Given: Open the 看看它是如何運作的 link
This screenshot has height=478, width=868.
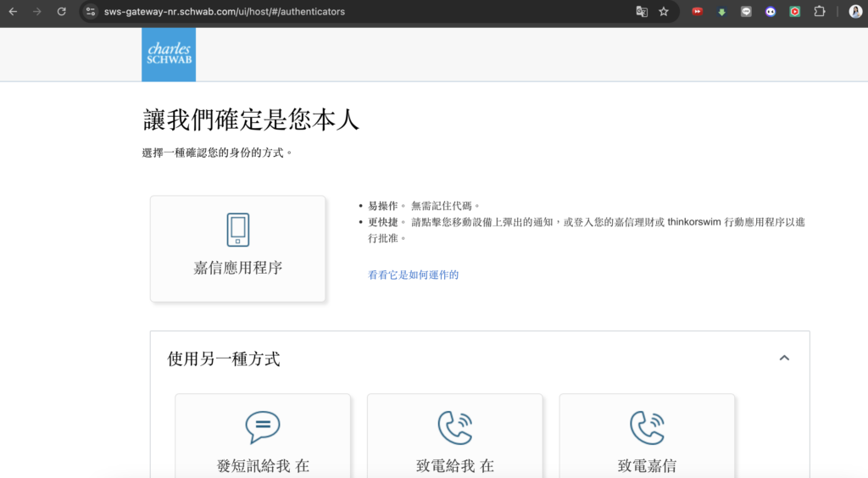Looking at the screenshot, I should click(x=413, y=275).
